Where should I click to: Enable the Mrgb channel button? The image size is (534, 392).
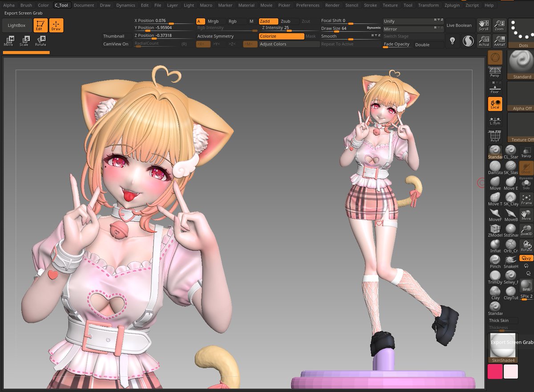216,21
